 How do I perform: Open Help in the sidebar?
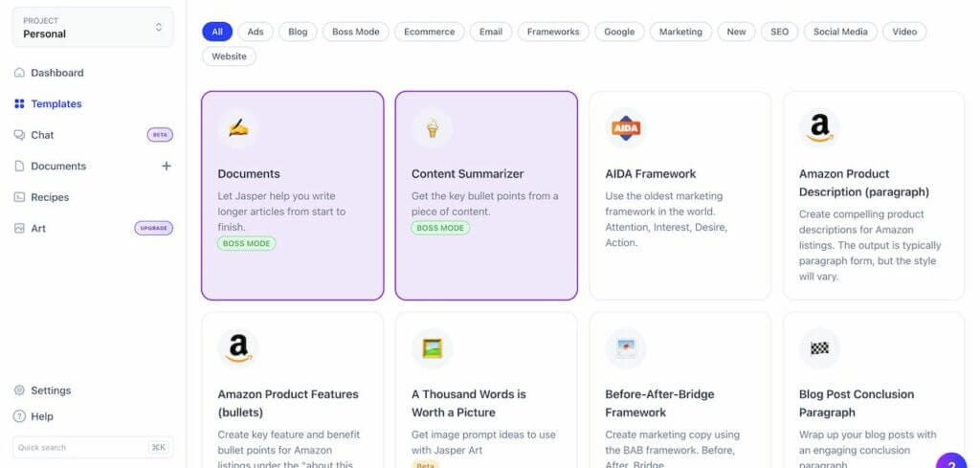point(42,416)
